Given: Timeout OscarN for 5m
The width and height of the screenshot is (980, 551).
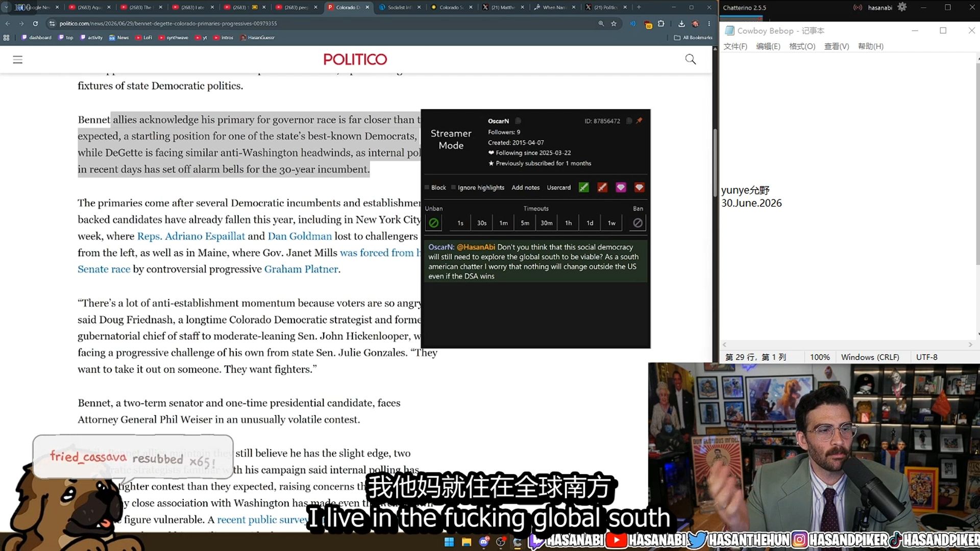Looking at the screenshot, I should (525, 223).
